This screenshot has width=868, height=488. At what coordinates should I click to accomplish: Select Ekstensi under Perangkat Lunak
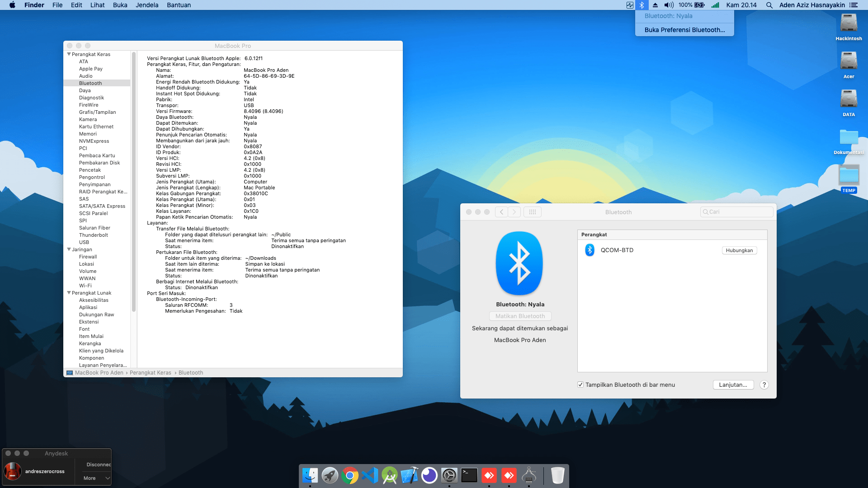(x=89, y=322)
